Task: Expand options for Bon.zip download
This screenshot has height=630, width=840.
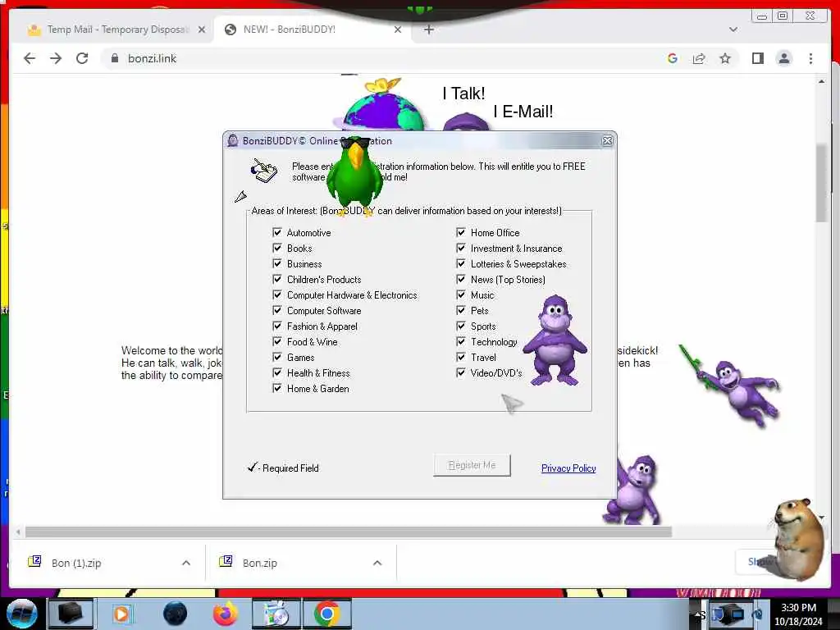Action: point(377,563)
